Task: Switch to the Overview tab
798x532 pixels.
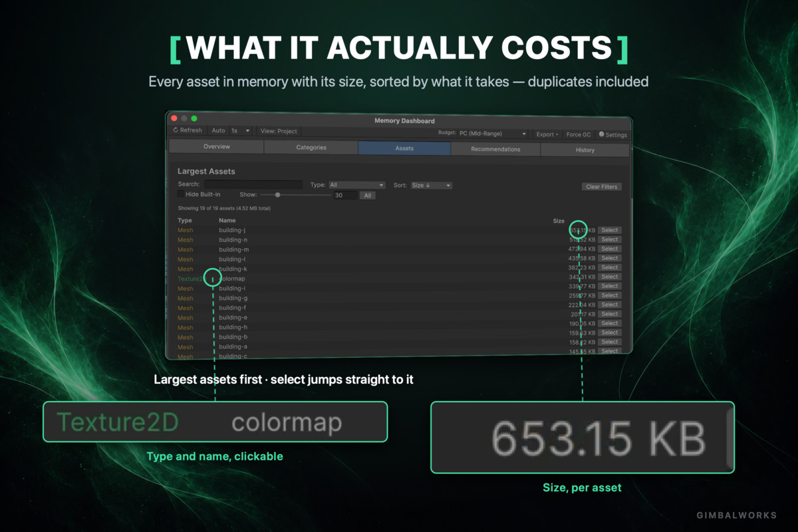Action: pos(217,147)
